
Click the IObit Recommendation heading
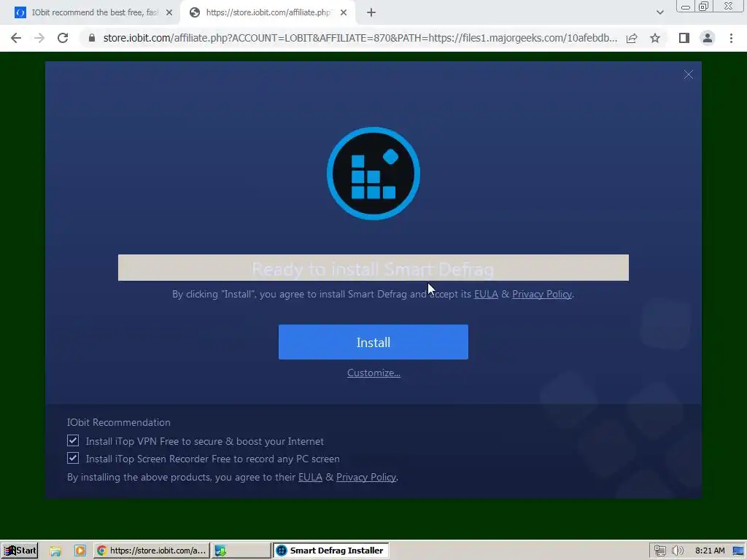tap(119, 422)
